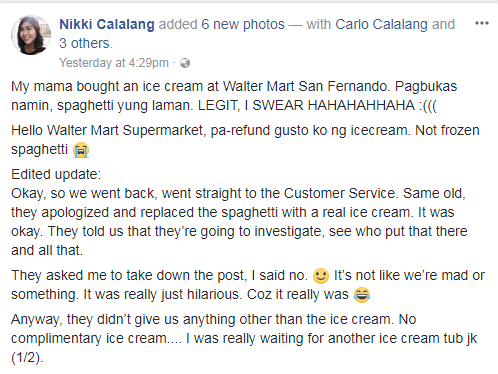Screen dimensions: 498x374
Task: Click the smiley emoji after "I said no."
Action: pos(321,276)
